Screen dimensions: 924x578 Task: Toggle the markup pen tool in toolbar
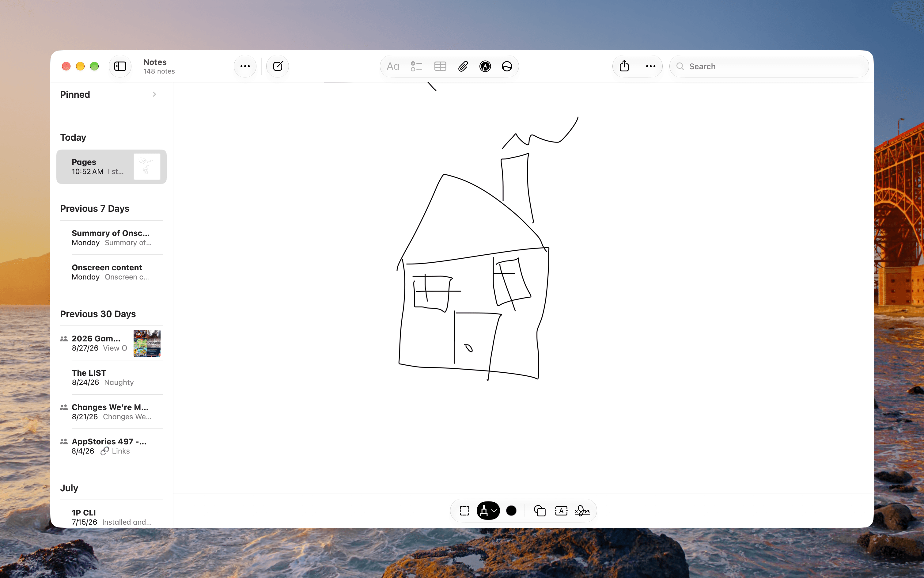(x=485, y=67)
